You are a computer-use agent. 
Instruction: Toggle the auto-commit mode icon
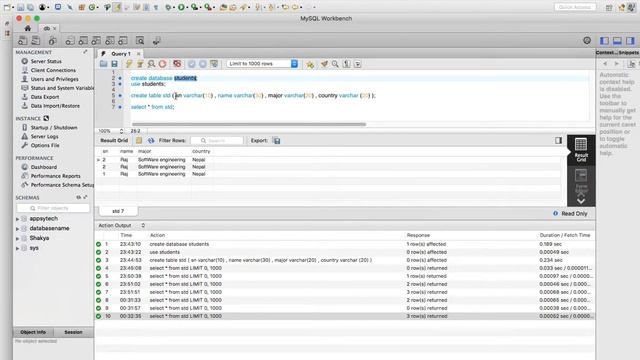point(214,64)
